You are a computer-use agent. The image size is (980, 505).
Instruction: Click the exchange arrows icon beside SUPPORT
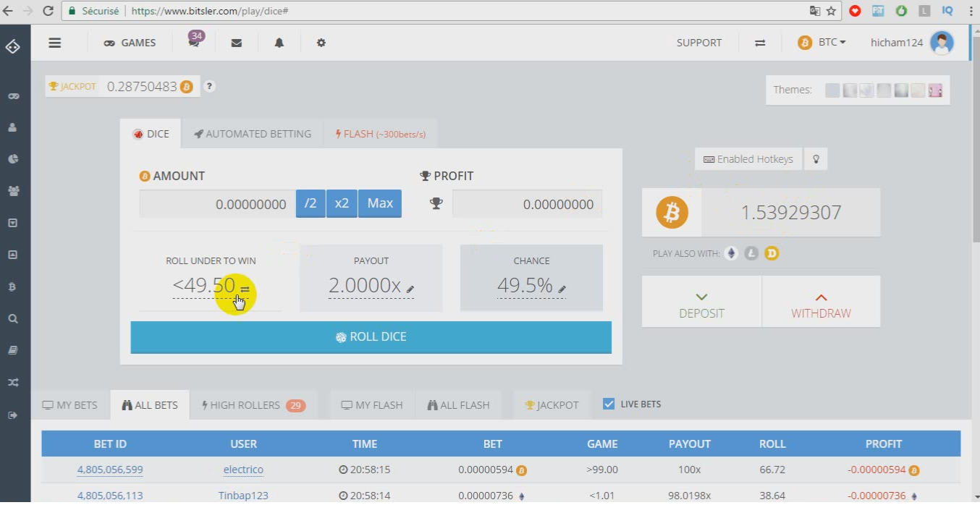pos(760,43)
